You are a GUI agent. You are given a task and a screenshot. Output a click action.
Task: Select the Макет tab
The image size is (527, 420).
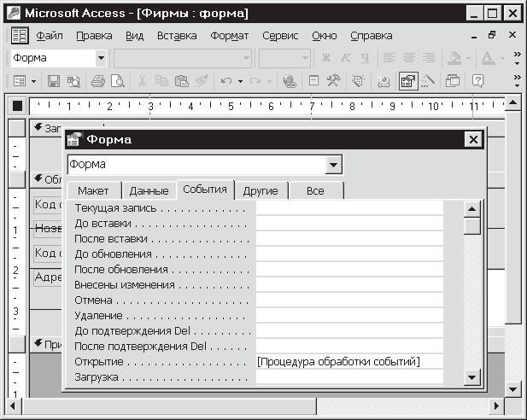[93, 190]
